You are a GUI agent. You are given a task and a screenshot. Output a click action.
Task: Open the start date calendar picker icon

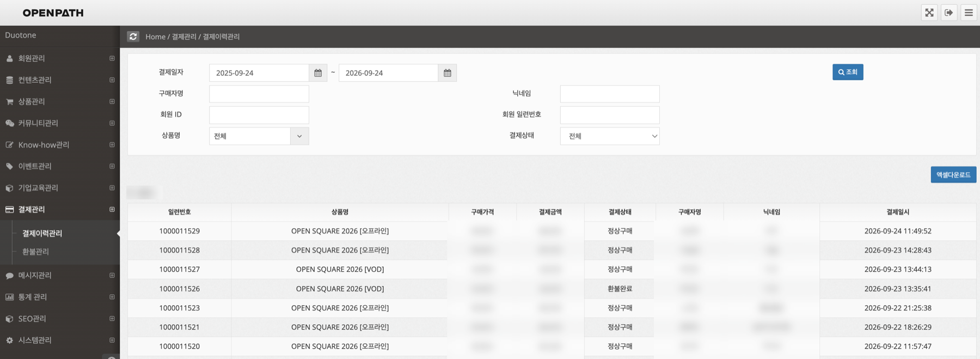318,73
